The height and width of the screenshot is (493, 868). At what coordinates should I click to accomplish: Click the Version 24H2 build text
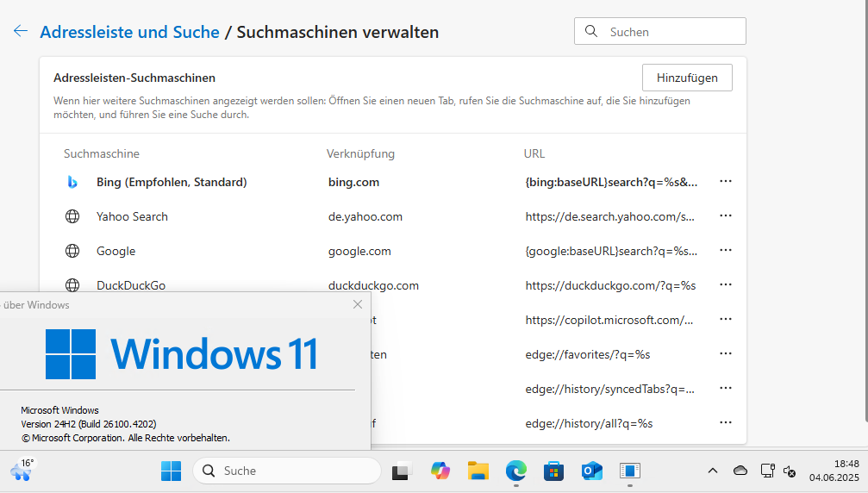click(89, 424)
